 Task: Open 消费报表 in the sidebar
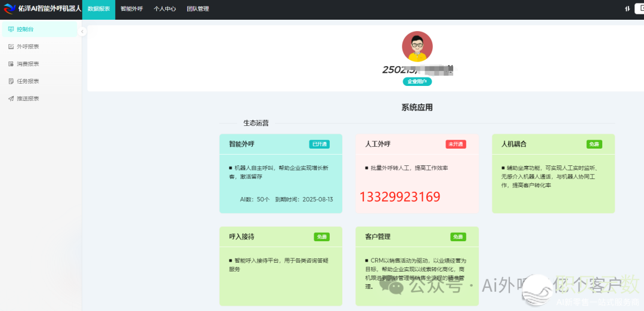click(x=27, y=64)
